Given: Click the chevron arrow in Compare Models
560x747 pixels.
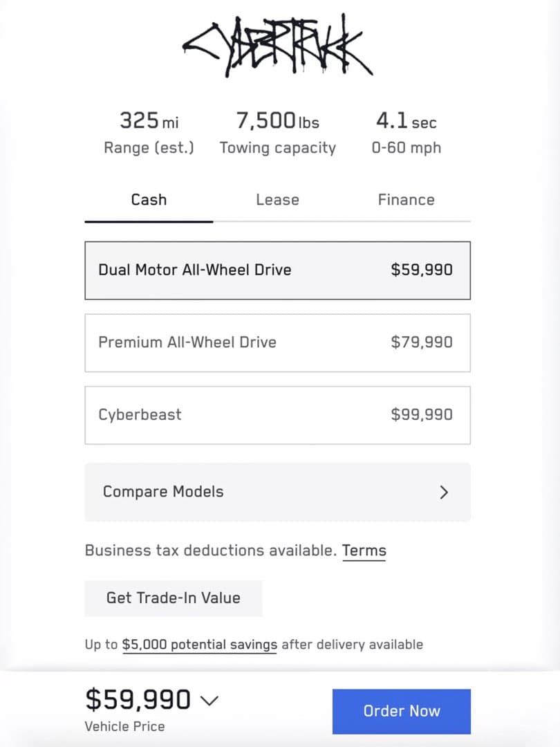Looking at the screenshot, I should 444,492.
